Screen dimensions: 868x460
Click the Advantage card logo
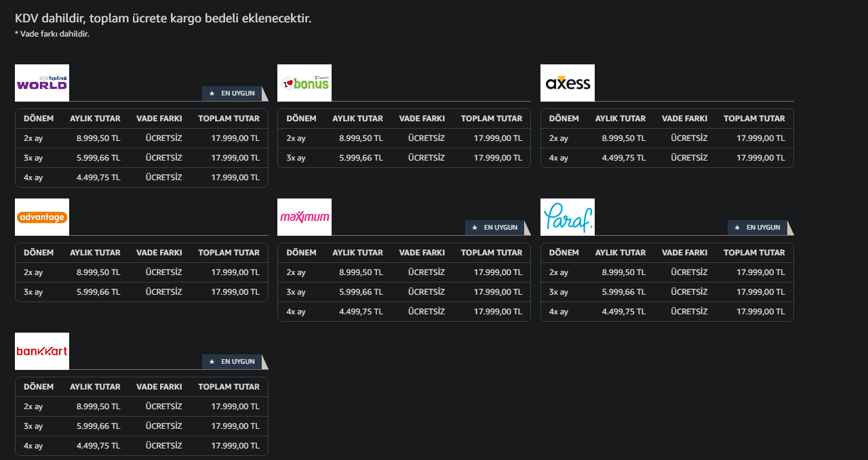(x=42, y=217)
